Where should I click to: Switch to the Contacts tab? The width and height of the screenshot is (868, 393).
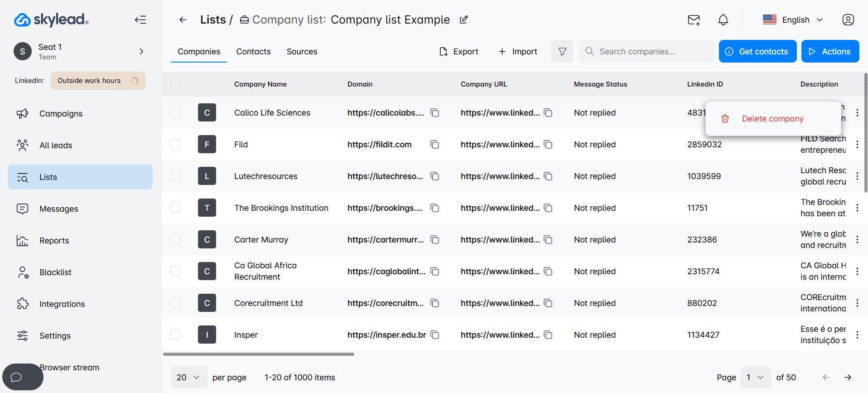[253, 52]
